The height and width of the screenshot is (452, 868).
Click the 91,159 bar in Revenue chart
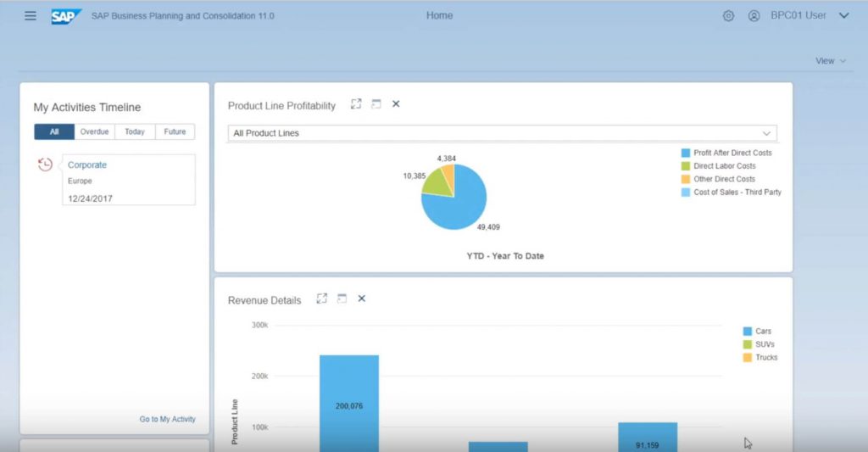tap(648, 437)
